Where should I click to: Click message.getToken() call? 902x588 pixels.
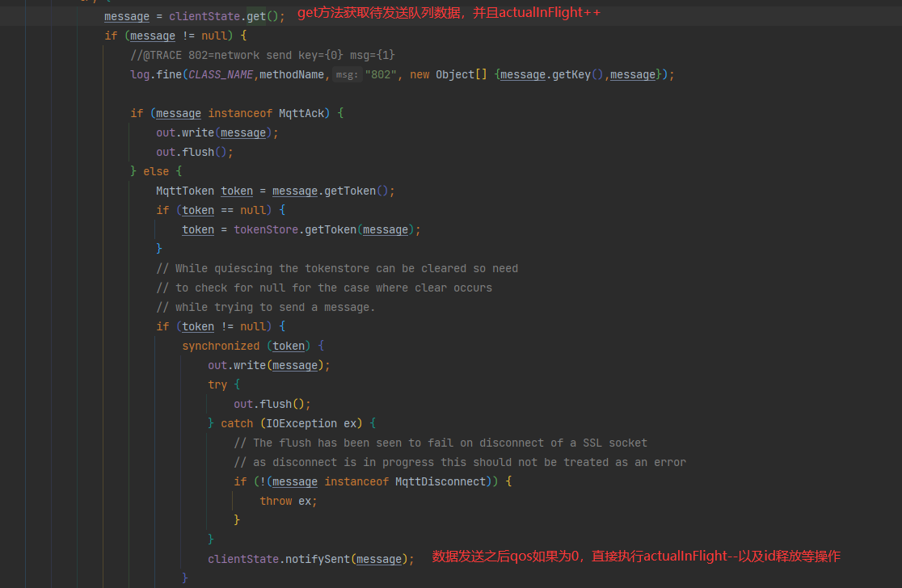coord(331,191)
